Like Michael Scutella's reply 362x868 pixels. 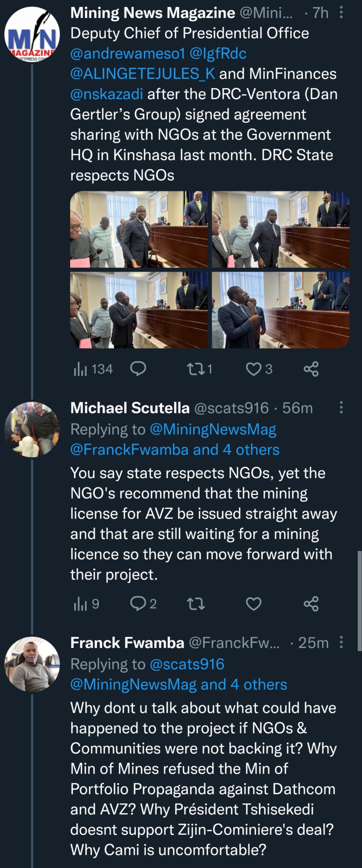point(254,604)
